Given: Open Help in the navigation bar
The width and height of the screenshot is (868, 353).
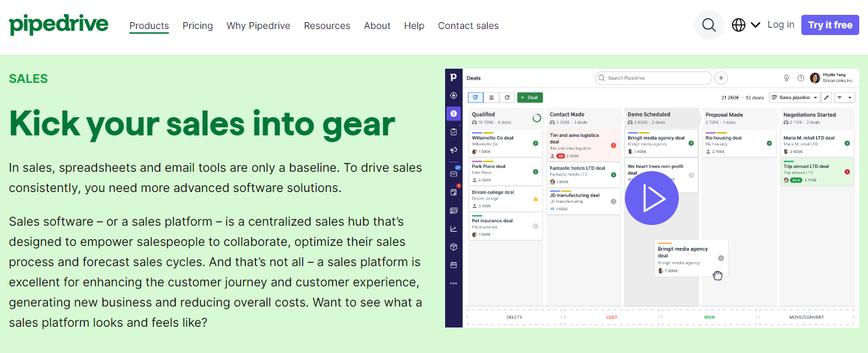Looking at the screenshot, I should [x=414, y=26].
